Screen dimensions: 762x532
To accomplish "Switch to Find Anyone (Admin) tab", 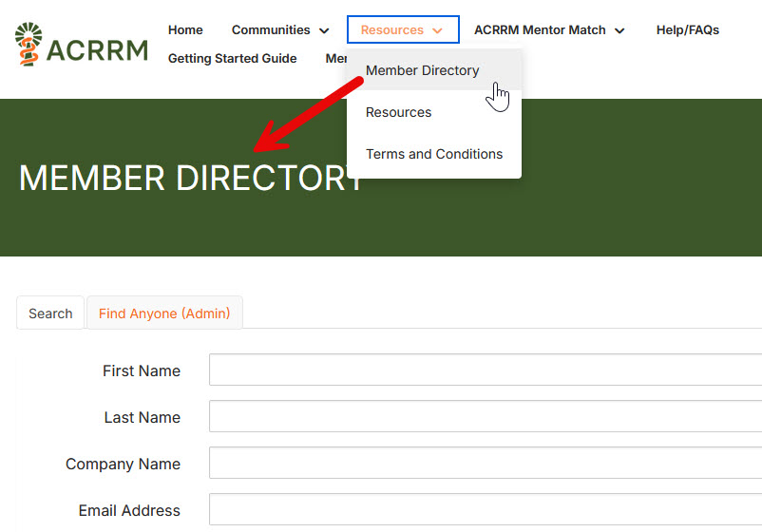I will (164, 313).
